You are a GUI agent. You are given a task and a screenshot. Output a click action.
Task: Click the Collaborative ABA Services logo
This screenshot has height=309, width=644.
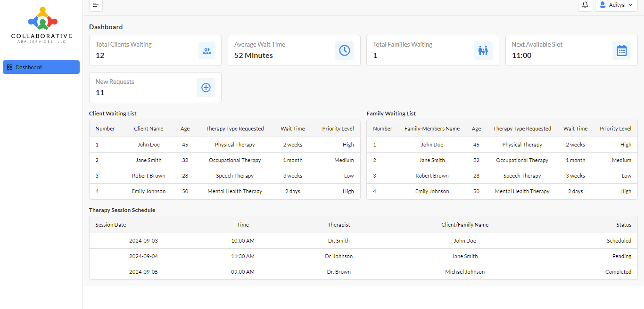41,25
